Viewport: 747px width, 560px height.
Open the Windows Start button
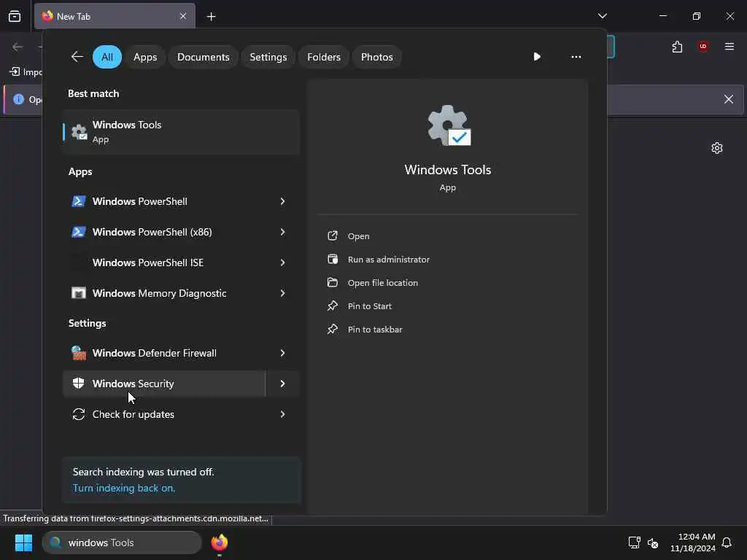23,542
